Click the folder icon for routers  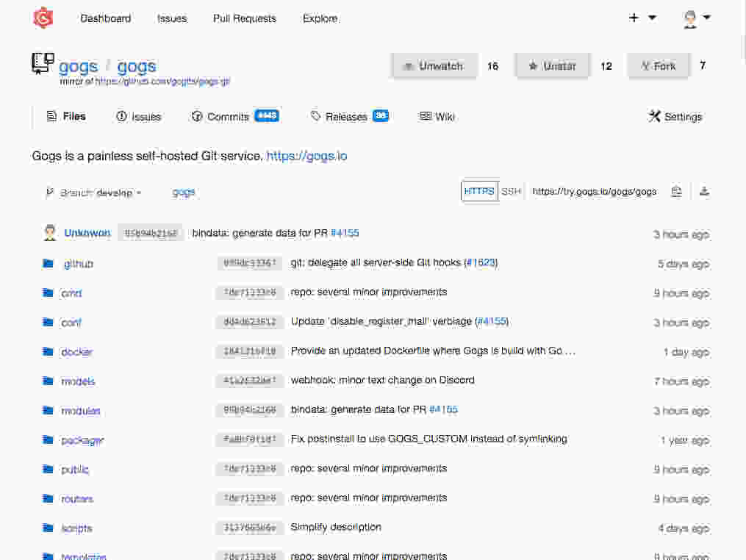coord(48,498)
